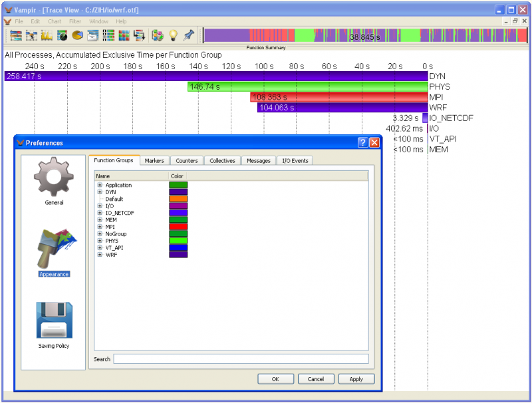Switch to the Markers tab
This screenshot has width=532, height=403.
(154, 161)
